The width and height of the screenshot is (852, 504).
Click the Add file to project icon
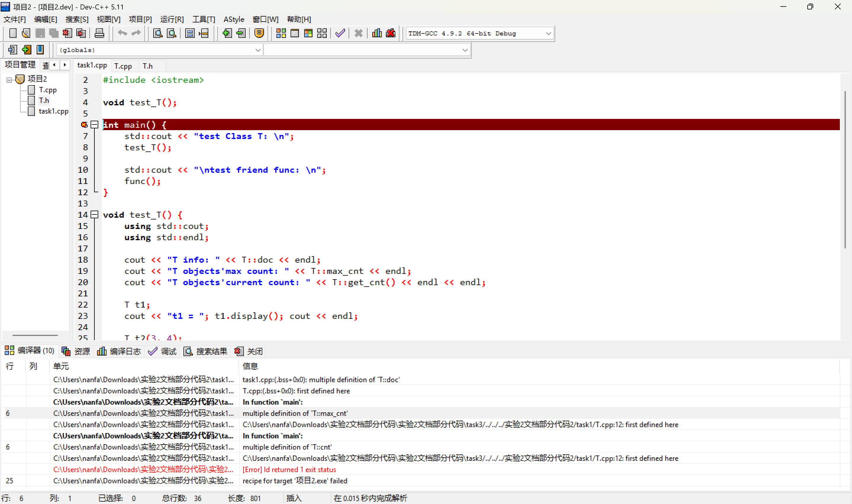227,33
